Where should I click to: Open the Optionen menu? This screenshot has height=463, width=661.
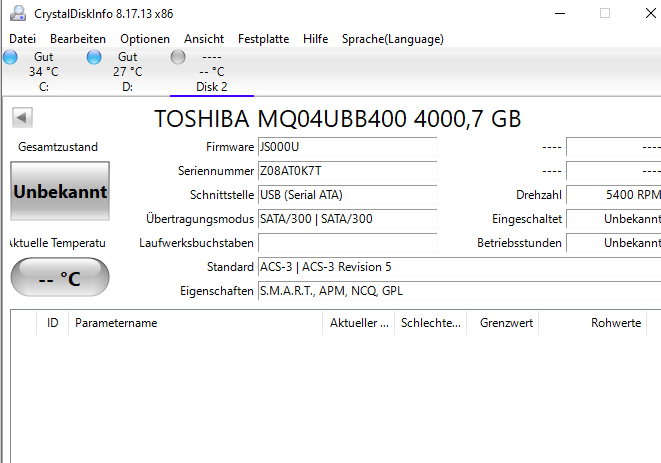[145, 39]
